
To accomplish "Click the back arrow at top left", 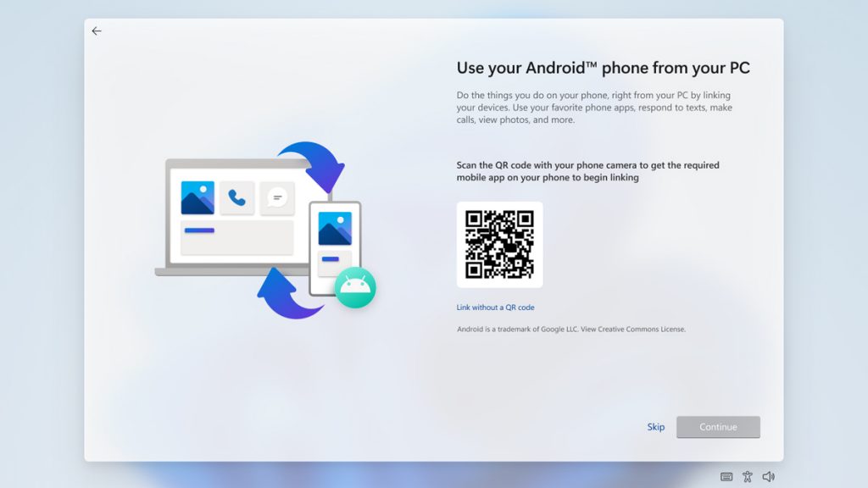I will pos(97,31).
